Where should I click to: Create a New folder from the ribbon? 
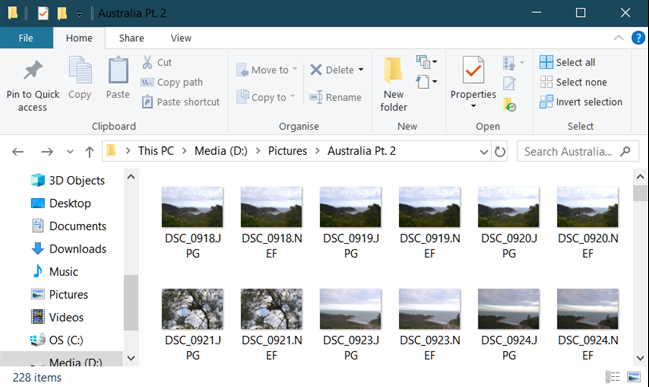point(394,84)
